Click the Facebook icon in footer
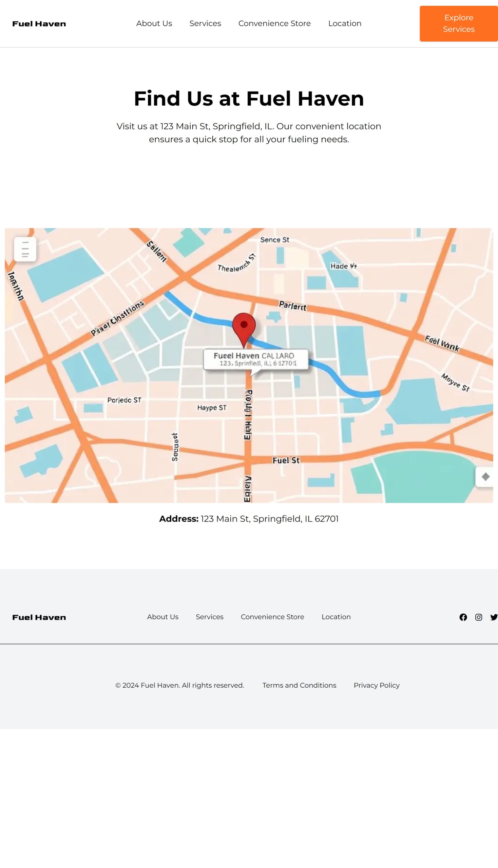 (x=463, y=617)
